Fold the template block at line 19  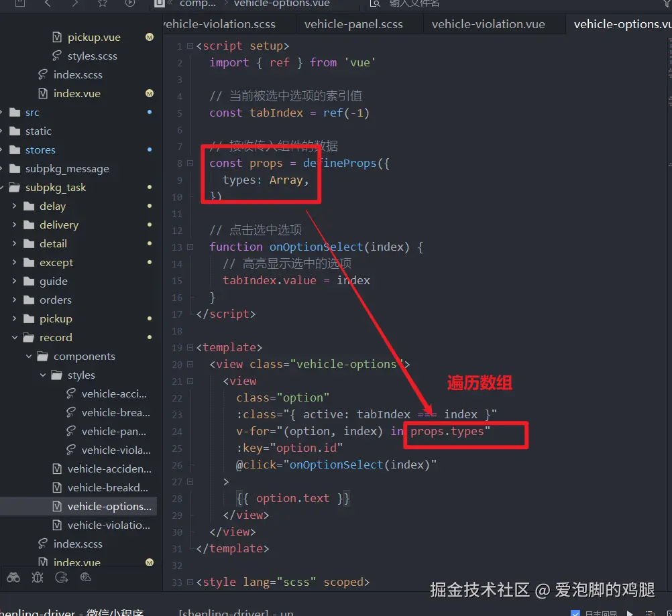190,347
